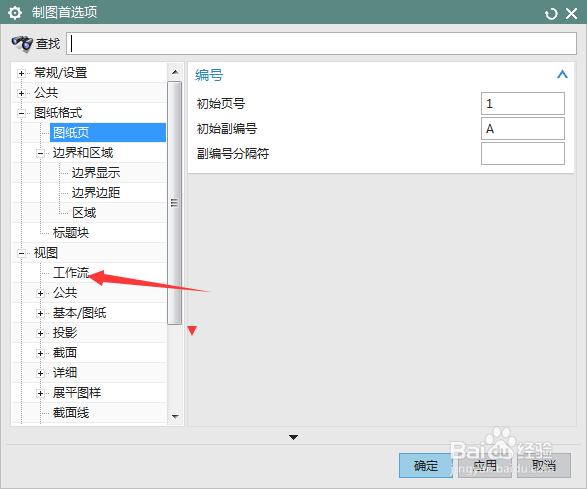Expand the 详细 node
Image resolution: width=587 pixels, height=489 pixels.
click(40, 373)
